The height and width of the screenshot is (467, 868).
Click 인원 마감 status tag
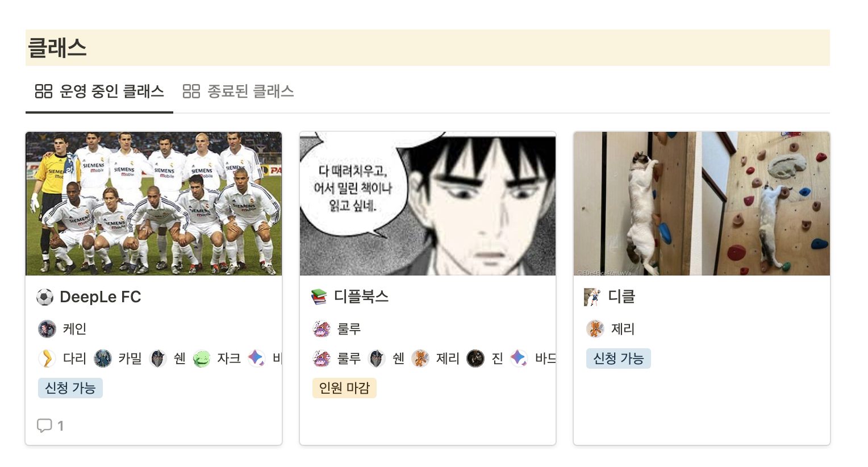point(344,388)
